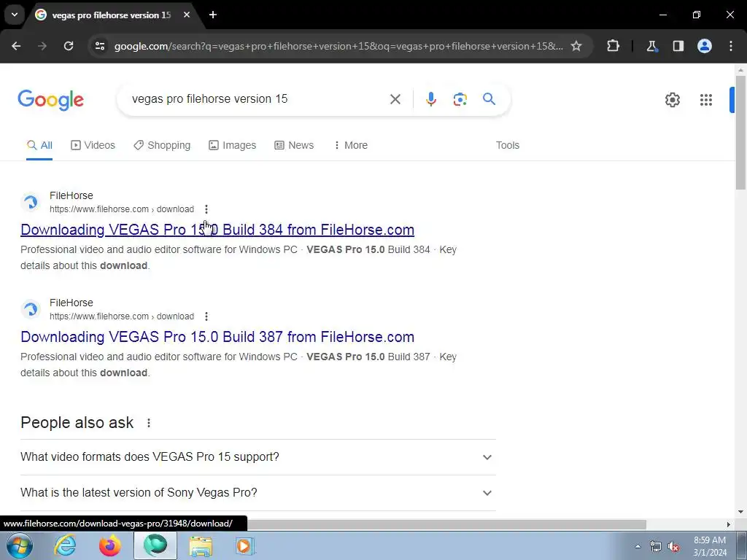Open the tab search dropdown arrow

15,15
